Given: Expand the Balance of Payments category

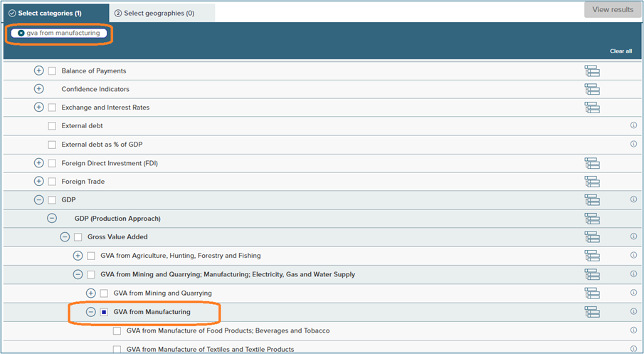Looking at the screenshot, I should (38, 71).
